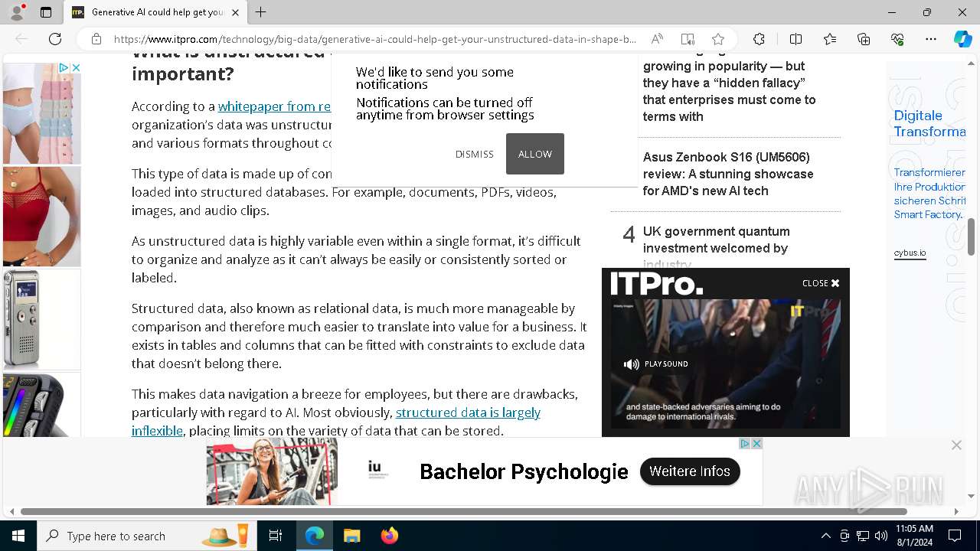Open the whitepaper link

[x=274, y=106]
